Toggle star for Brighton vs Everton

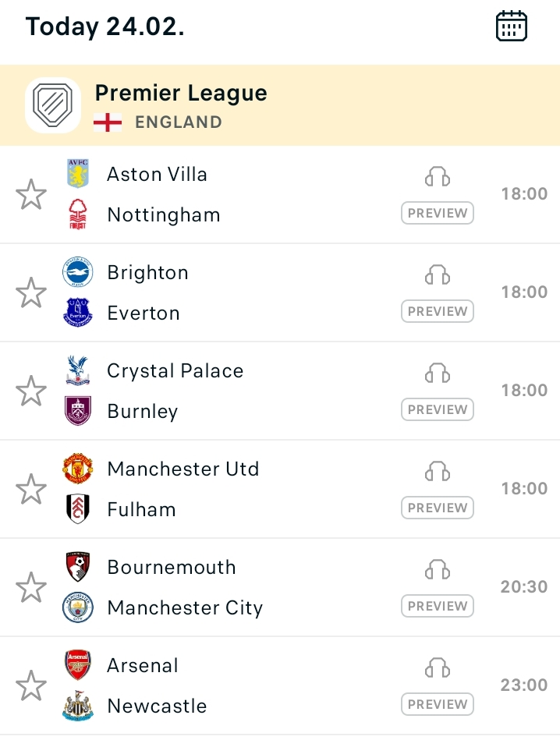31,292
